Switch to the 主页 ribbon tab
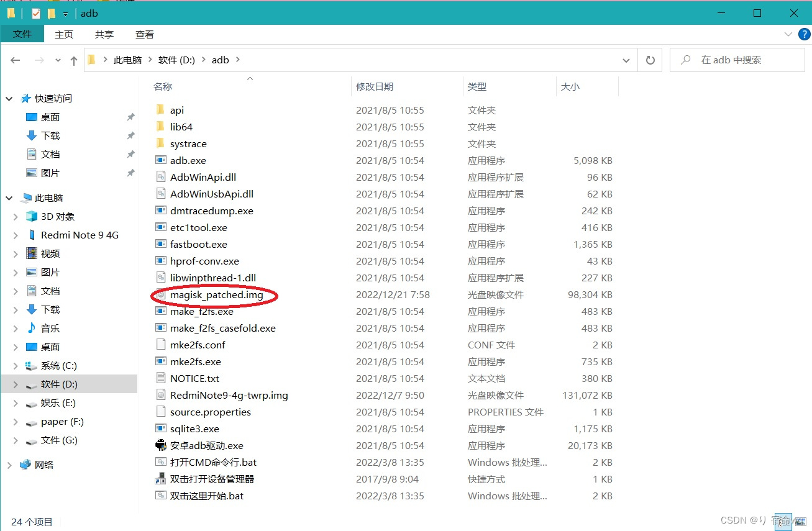Viewport: 812px width, 531px height. [64, 34]
